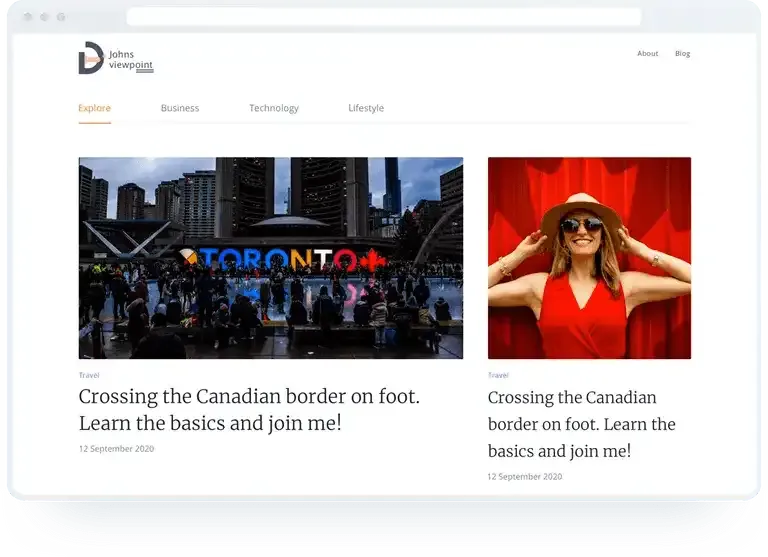The image size is (768, 557).
Task: Open article headline below red dress photo
Action: click(581, 424)
